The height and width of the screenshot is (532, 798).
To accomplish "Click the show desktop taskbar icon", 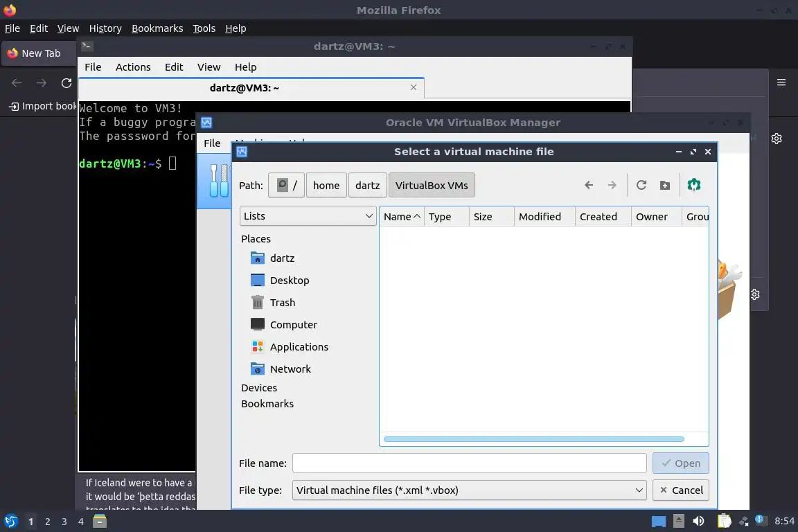I will 659,522.
